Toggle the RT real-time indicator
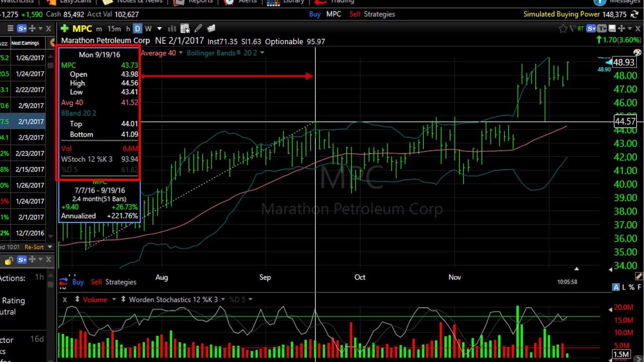Screen dimensions: 644x362 [x=582, y=29]
